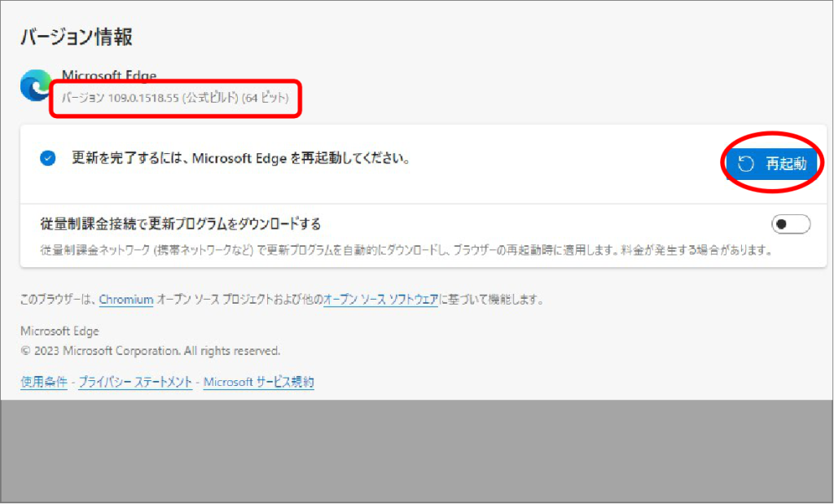834x504 pixels.
Task: Click the バージョン 109.0.1518.55 version text
Action: (175, 98)
